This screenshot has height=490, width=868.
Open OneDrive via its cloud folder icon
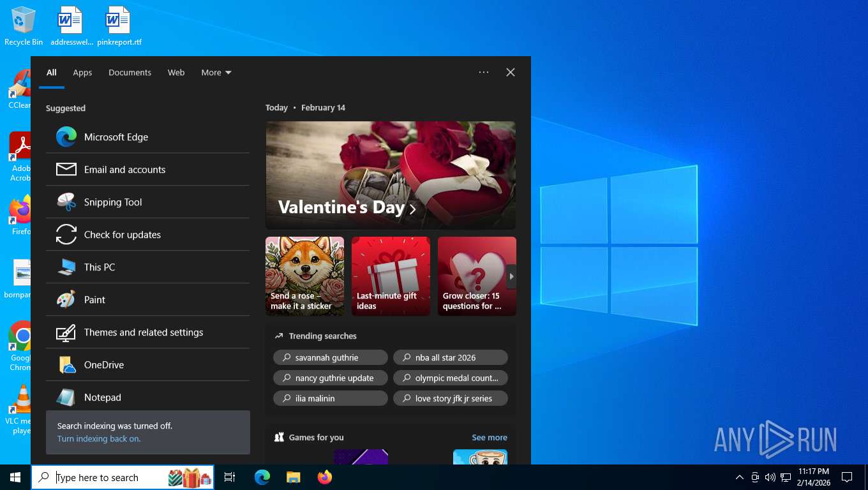pyautogui.click(x=66, y=365)
